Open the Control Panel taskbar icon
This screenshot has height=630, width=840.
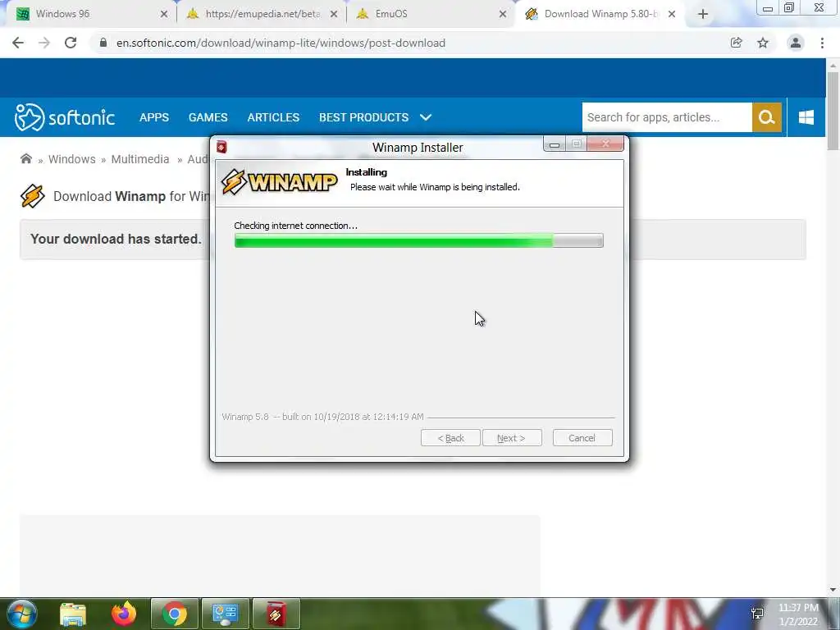(x=226, y=614)
